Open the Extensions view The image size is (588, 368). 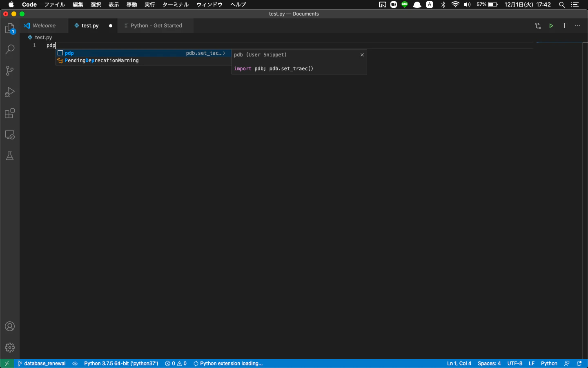point(10,113)
